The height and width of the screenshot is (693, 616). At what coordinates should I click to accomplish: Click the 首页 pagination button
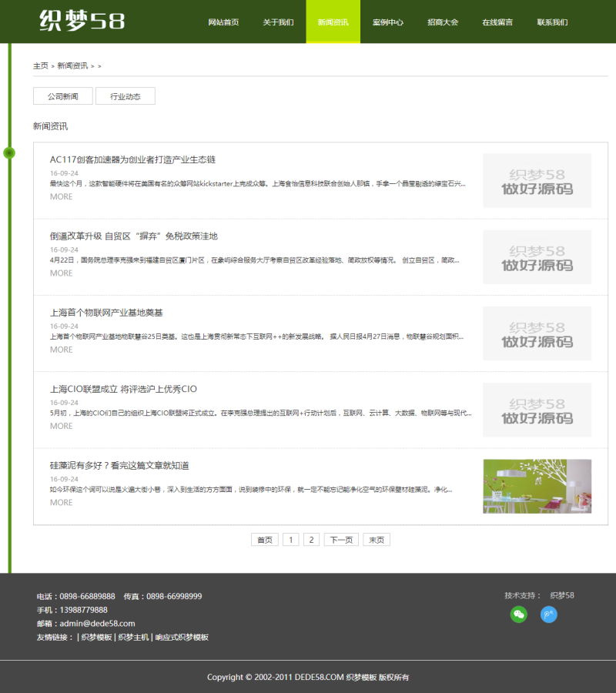[x=265, y=540]
